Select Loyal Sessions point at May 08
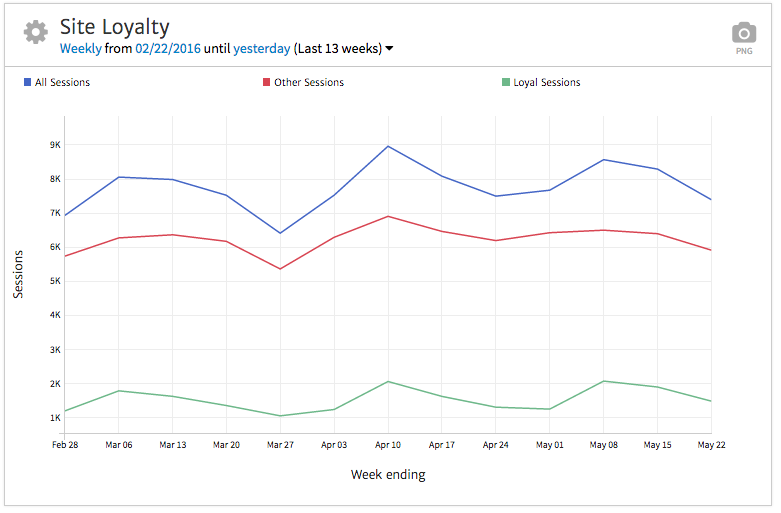This screenshot has width=781, height=513. point(604,381)
